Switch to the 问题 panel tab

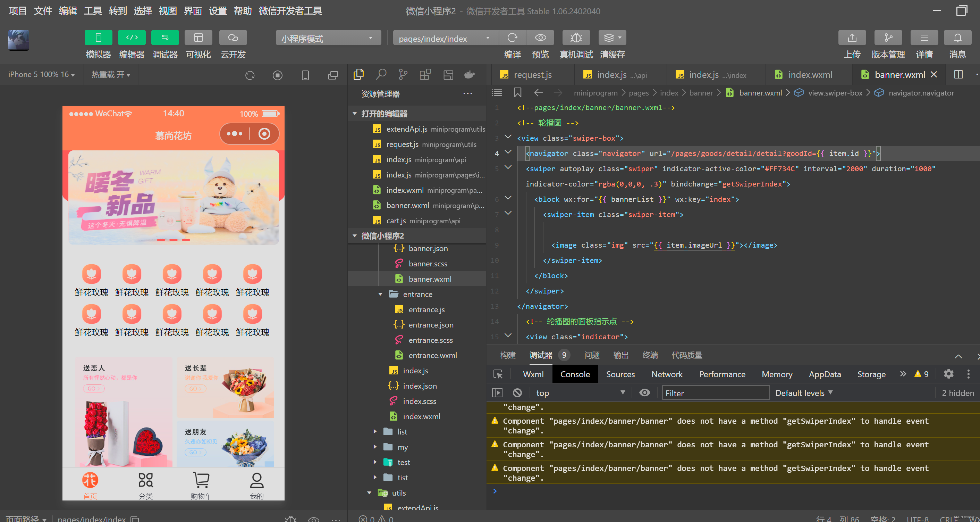(x=592, y=355)
